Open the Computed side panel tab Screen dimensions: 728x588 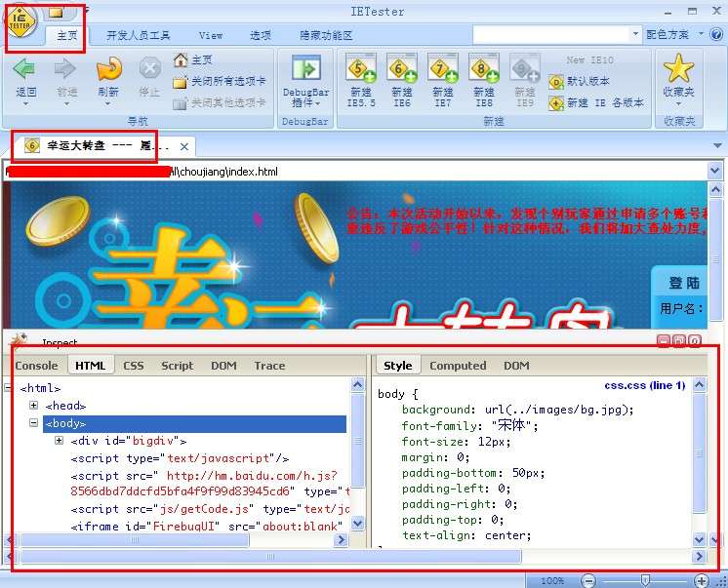pyautogui.click(x=458, y=366)
